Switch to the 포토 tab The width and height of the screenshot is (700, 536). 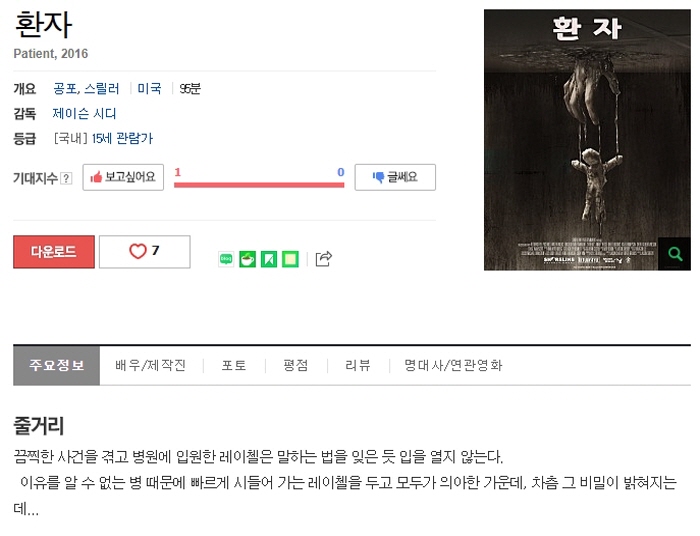(234, 366)
